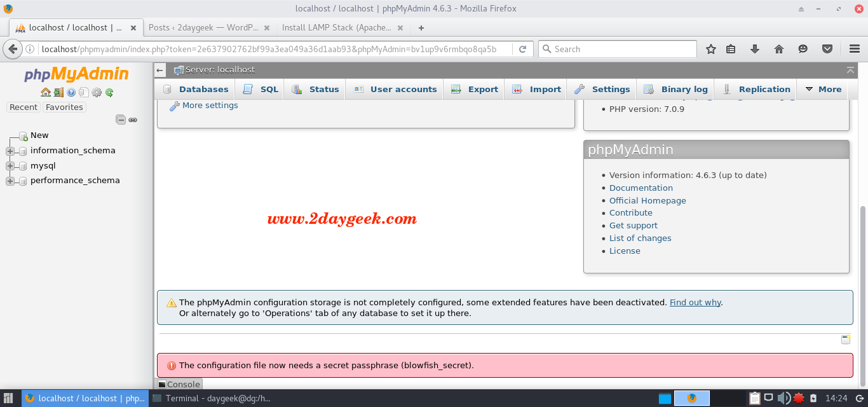Reload the page using the address bar button
868x407 pixels.
click(x=523, y=49)
